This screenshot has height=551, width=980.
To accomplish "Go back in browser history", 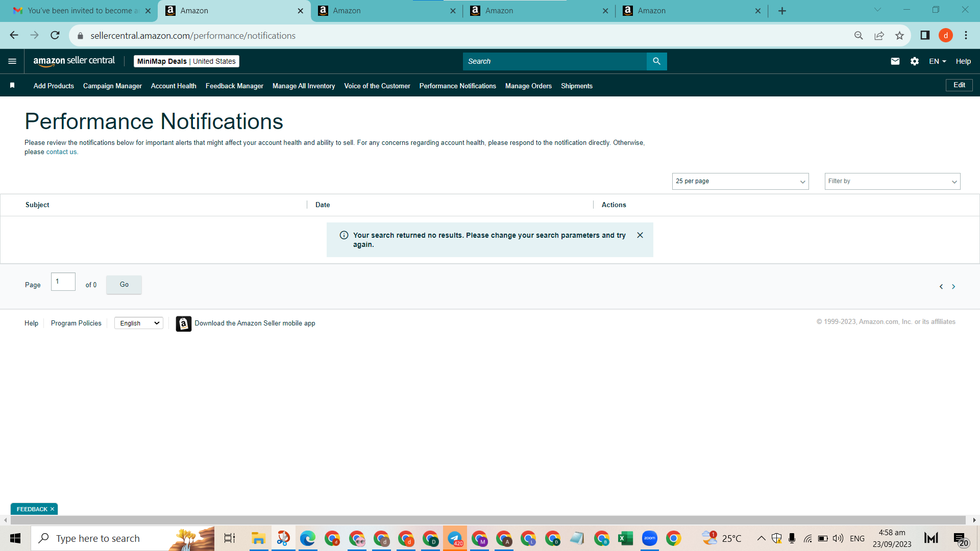I will pyautogui.click(x=14, y=35).
